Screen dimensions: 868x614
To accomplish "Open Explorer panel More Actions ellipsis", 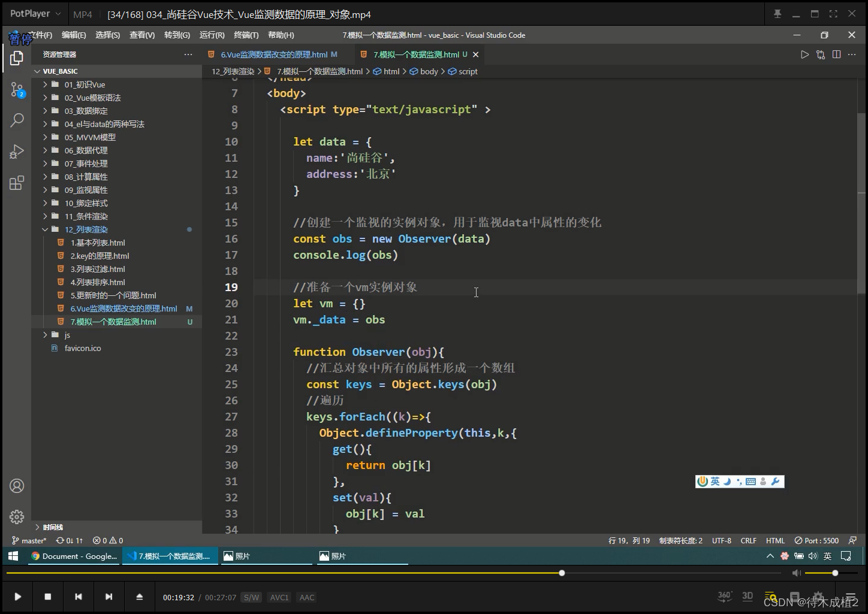I will coord(188,55).
